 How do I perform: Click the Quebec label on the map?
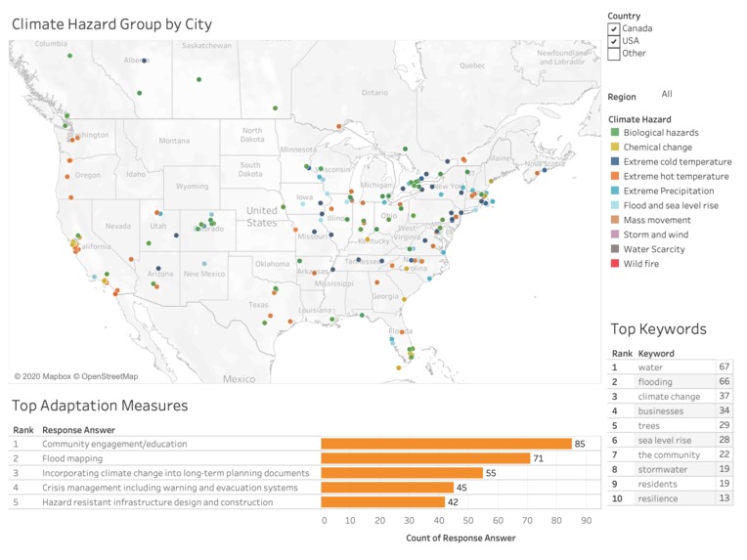pyautogui.click(x=472, y=65)
